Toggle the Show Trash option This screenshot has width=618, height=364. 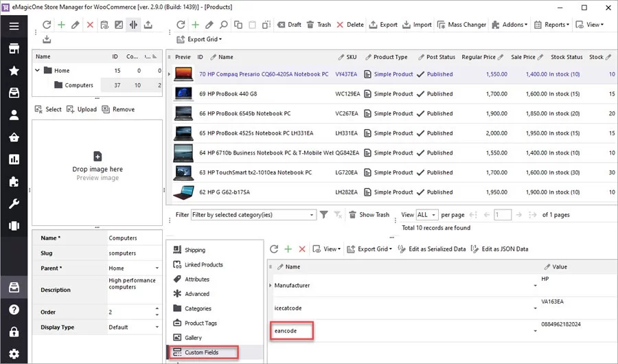369,215
